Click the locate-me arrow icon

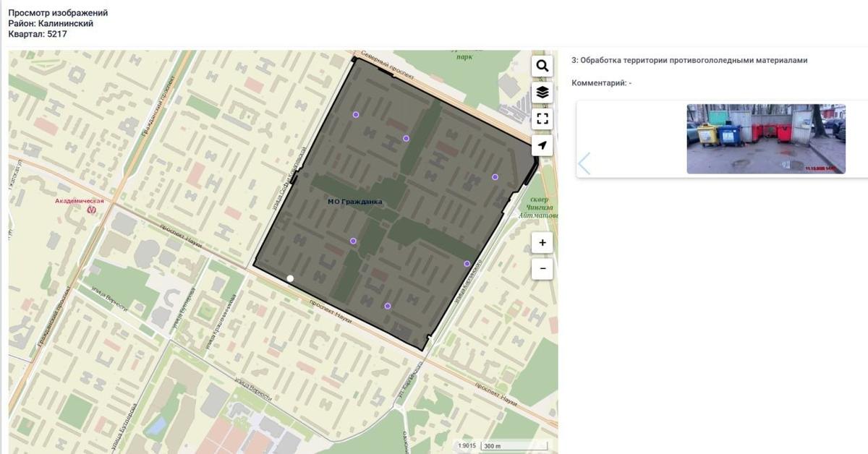tap(542, 145)
